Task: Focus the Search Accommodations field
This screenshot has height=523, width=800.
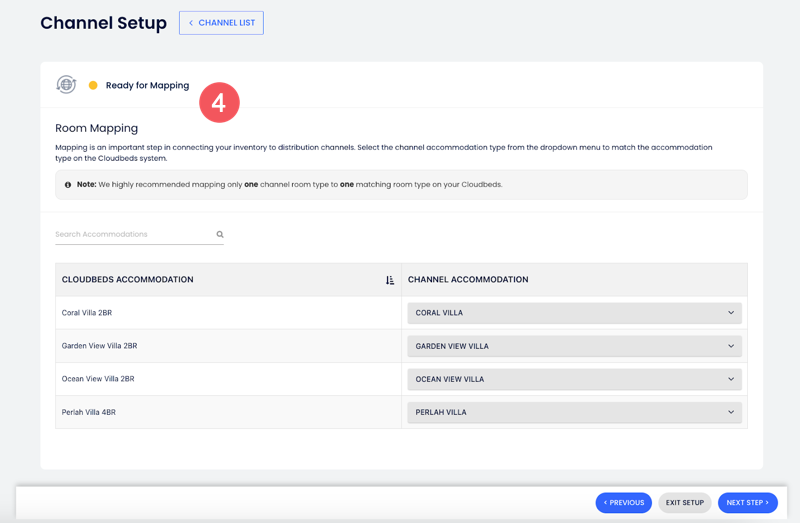Action: 133,235
